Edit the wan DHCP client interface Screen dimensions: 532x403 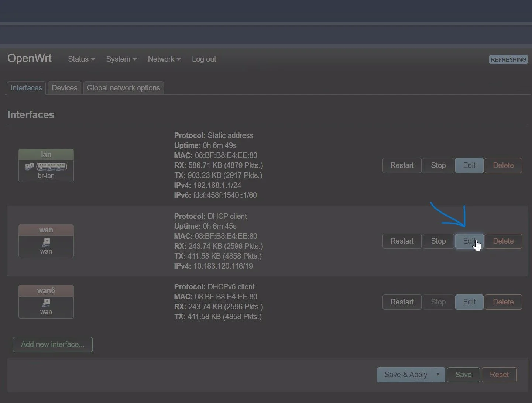point(469,241)
